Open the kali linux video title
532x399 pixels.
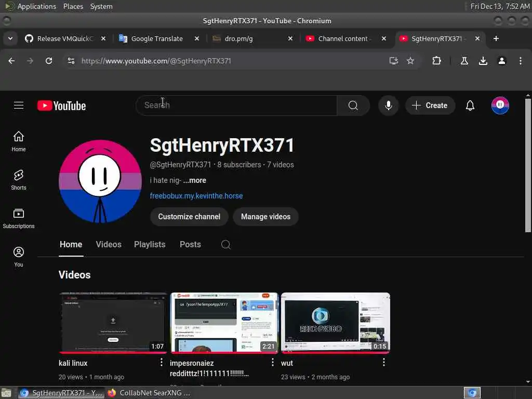click(x=73, y=363)
